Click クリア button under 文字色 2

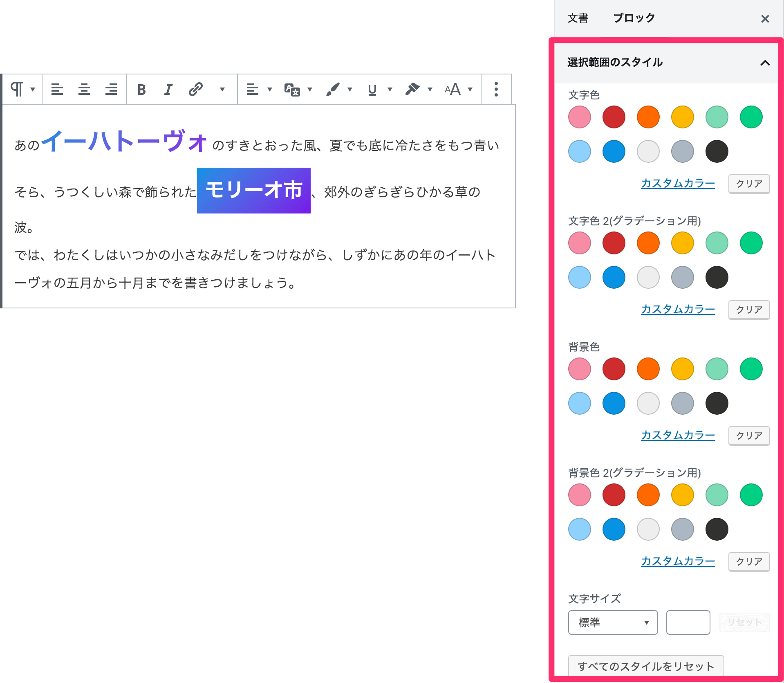[x=749, y=310]
